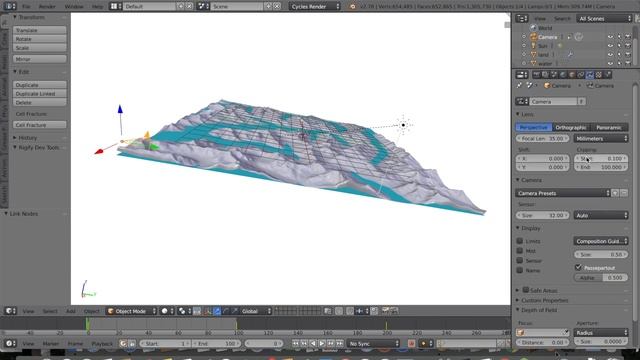Image resolution: width=640 pixels, height=360 pixels.
Task: Click the Focal Length value field
Action: 542,139
